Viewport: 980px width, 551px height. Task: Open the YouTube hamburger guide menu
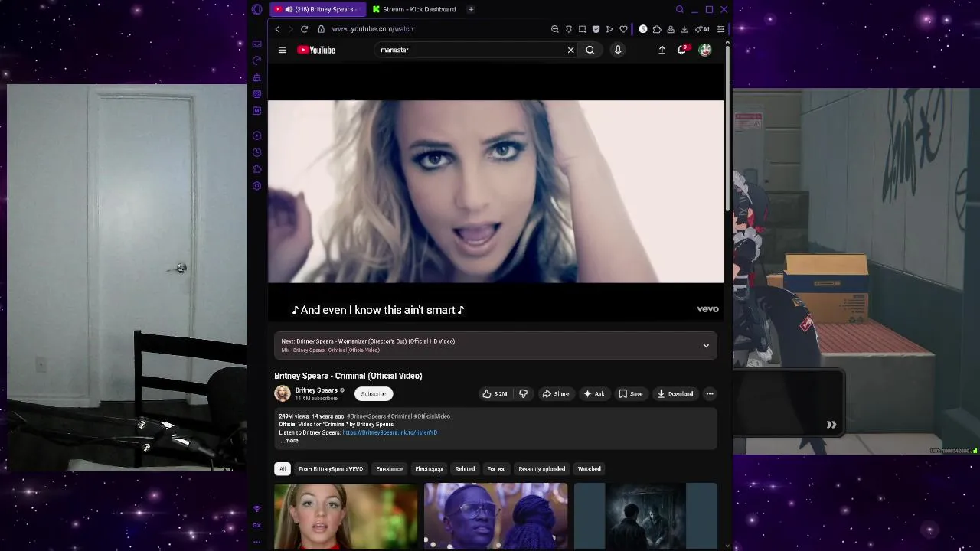(x=282, y=50)
